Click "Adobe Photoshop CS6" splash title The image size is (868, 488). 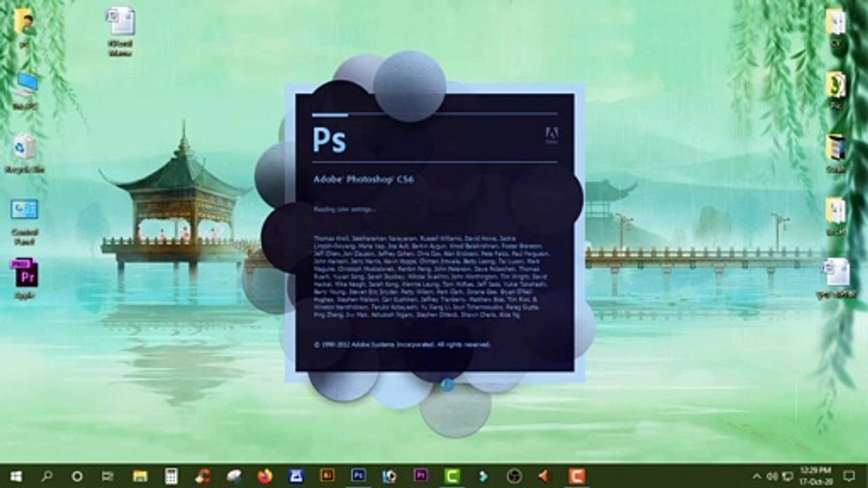(363, 180)
